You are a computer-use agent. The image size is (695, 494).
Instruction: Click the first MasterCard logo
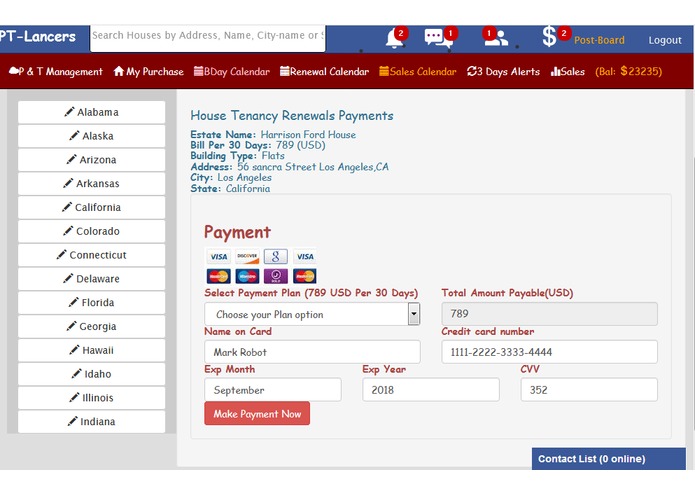coord(219,276)
